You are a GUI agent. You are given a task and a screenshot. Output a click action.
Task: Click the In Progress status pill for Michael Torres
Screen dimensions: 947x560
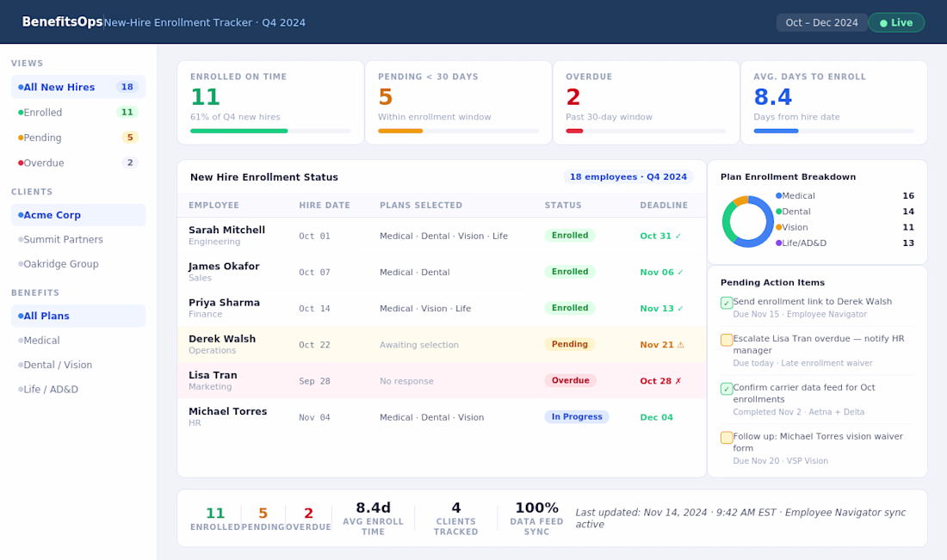tap(577, 417)
